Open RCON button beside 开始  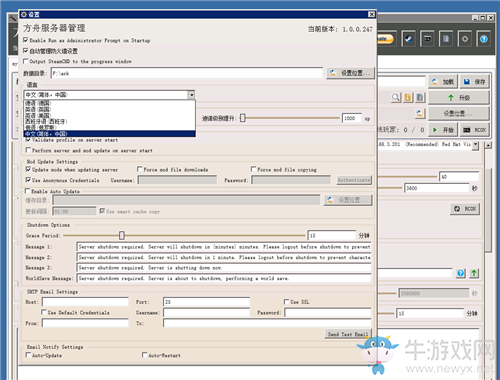(x=475, y=130)
